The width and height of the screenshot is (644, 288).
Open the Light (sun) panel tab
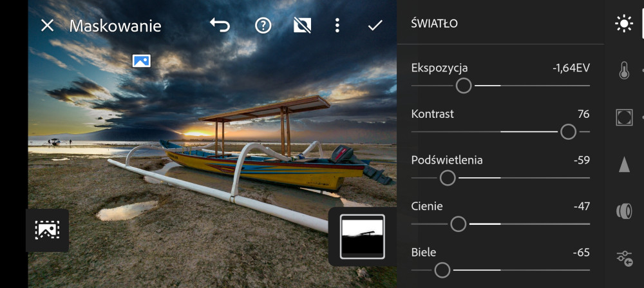[x=624, y=24]
